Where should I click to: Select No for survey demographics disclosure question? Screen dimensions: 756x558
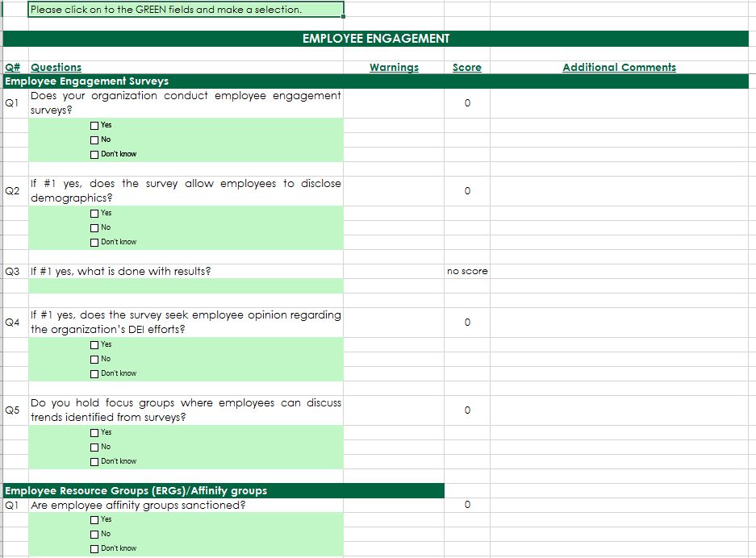[x=94, y=228]
